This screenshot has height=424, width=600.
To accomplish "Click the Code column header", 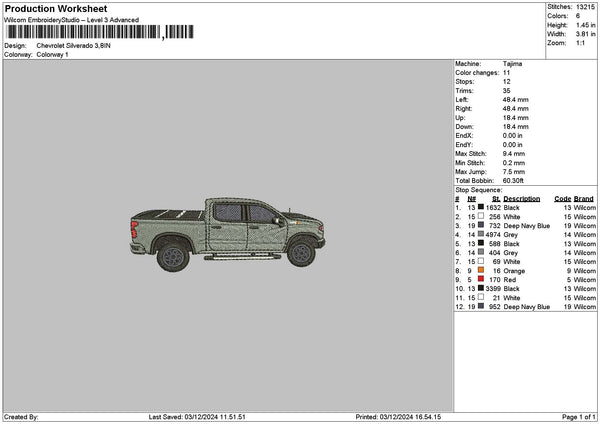I will click(562, 198).
